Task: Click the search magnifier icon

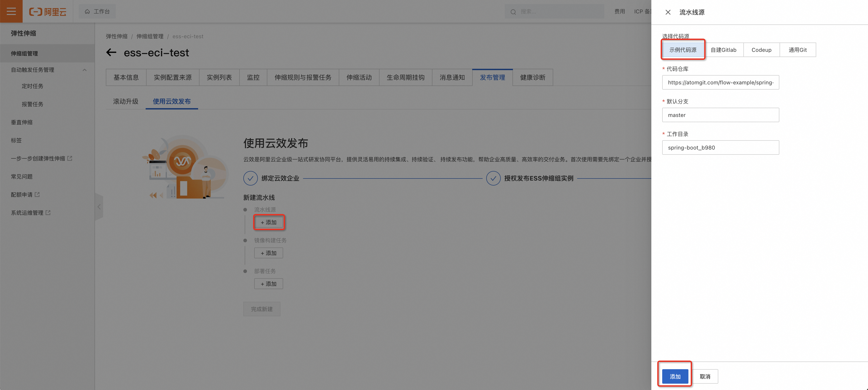Action: 513,12
